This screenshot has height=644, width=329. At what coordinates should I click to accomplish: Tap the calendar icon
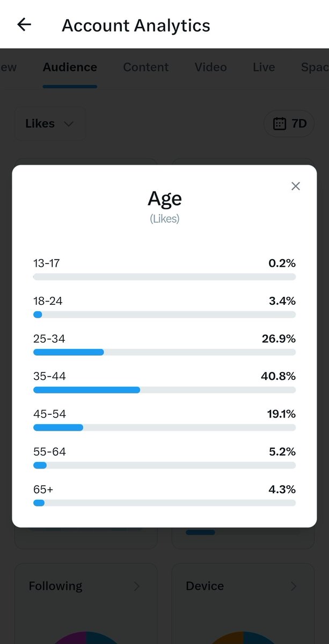[x=280, y=123]
